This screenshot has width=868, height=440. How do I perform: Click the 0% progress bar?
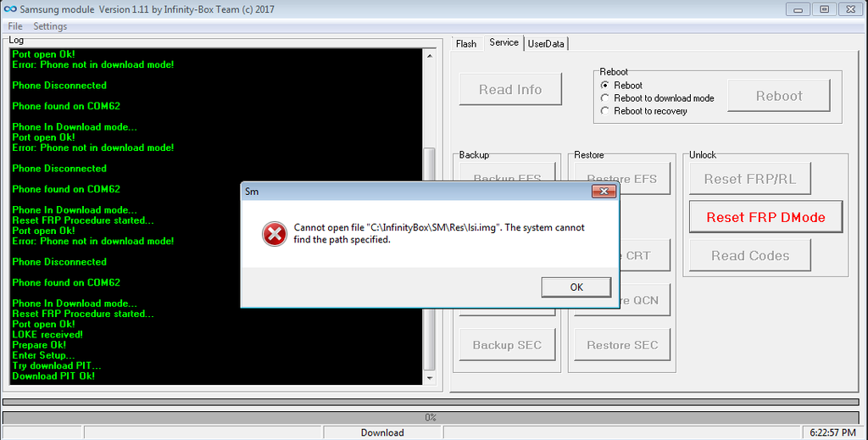click(431, 417)
